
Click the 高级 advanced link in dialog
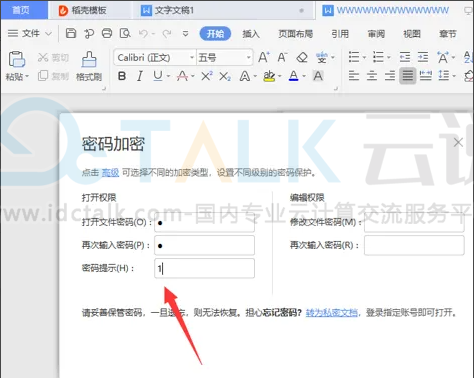pos(110,173)
